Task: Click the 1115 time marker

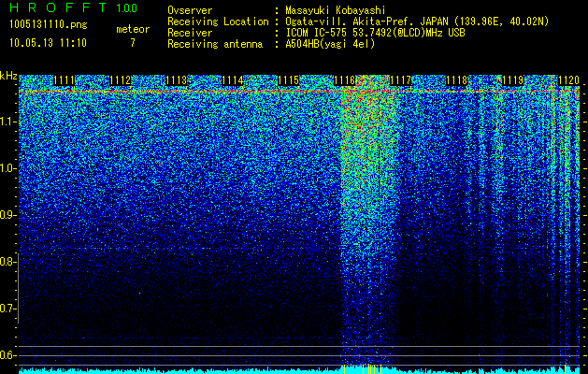Action: (x=288, y=80)
